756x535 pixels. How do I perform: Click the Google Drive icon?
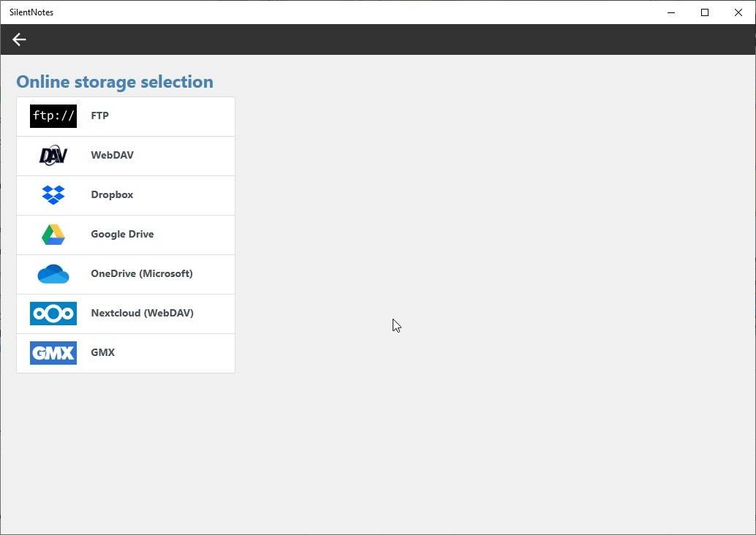[x=53, y=234]
